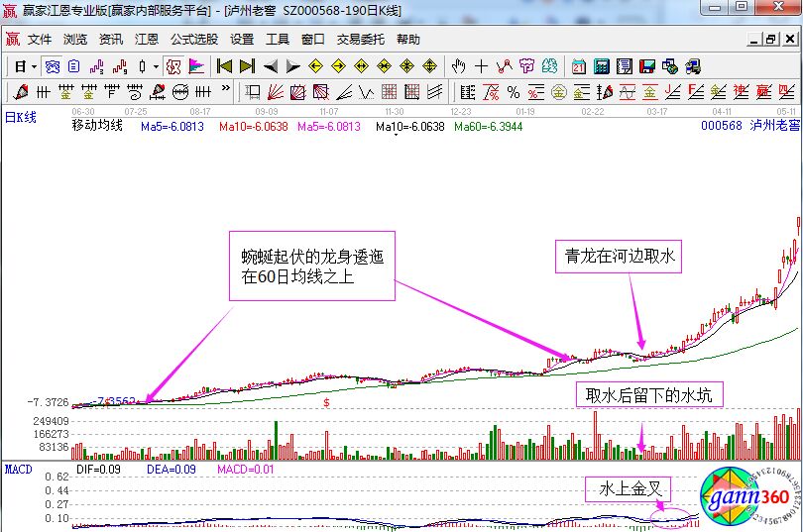Click the hand pan tool icon
803x532 pixels.
click(458, 66)
